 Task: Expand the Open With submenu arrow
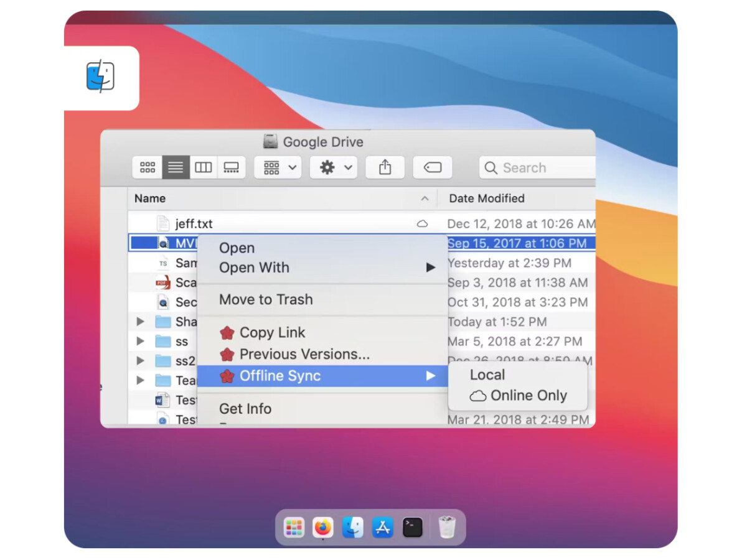pyautogui.click(x=430, y=268)
